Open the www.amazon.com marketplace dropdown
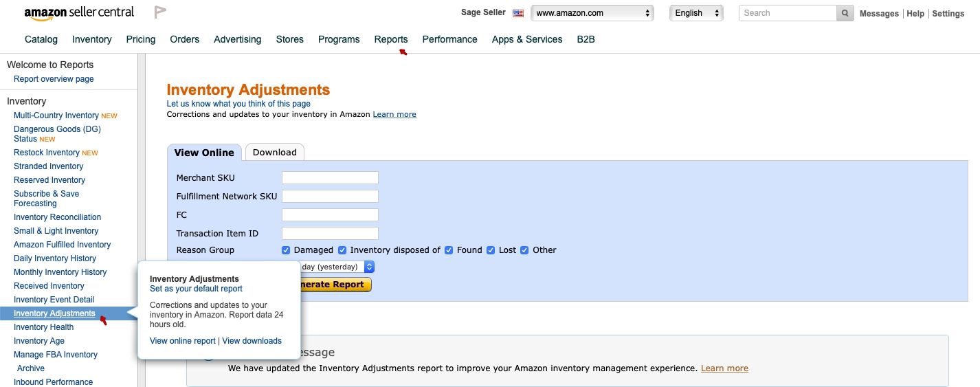 [x=592, y=13]
